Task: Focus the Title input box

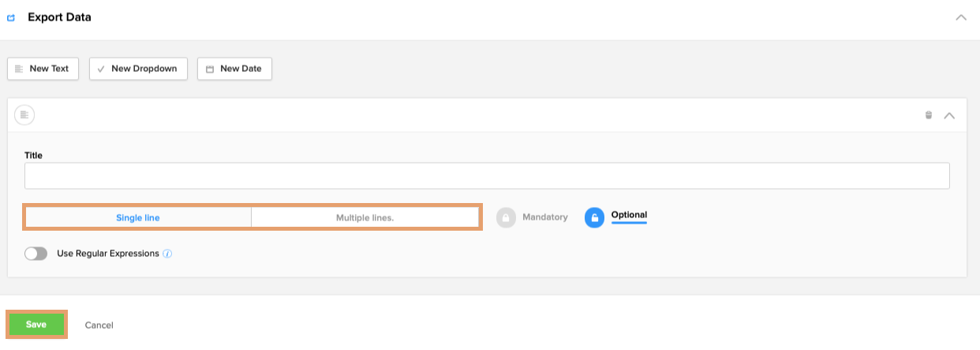Action: pyautogui.click(x=486, y=176)
